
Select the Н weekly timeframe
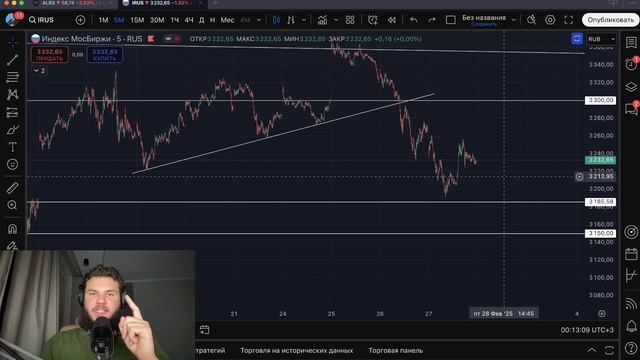point(212,20)
